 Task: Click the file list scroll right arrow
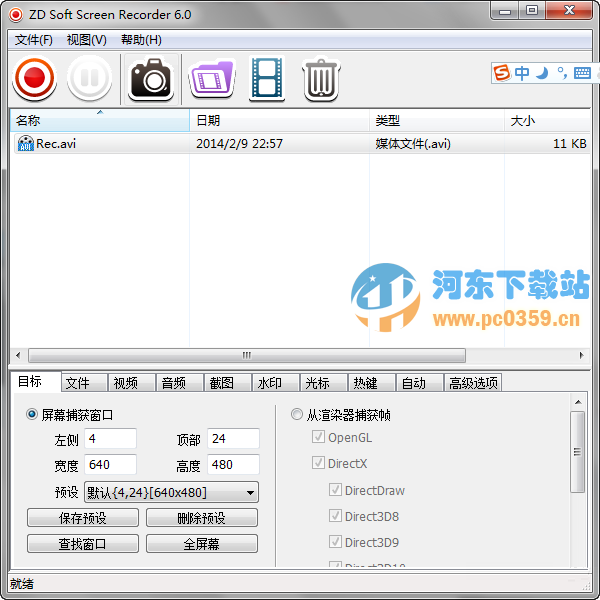(x=582, y=355)
